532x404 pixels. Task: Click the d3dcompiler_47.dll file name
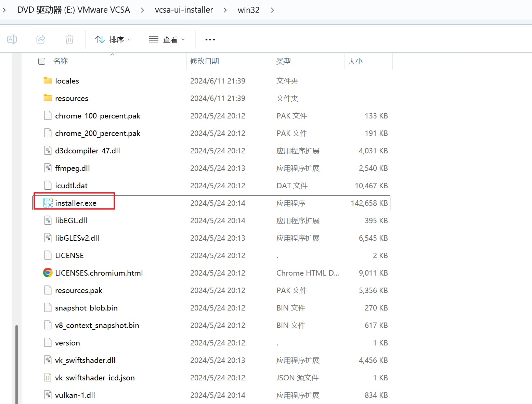click(x=88, y=151)
